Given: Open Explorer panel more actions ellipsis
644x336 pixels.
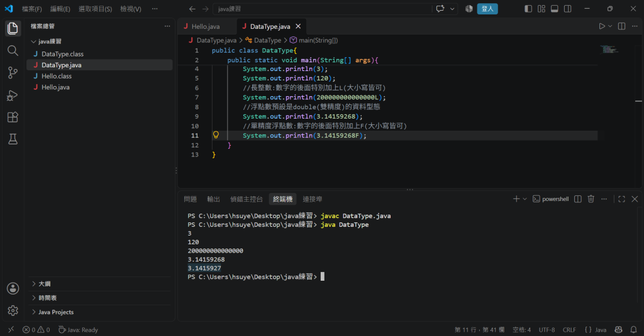Looking at the screenshot, I should click(x=167, y=26).
